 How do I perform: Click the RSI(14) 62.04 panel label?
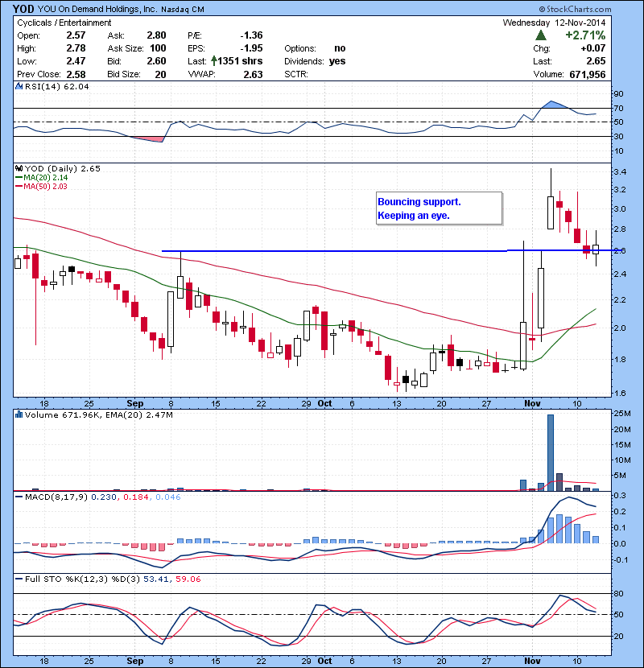(x=57, y=86)
